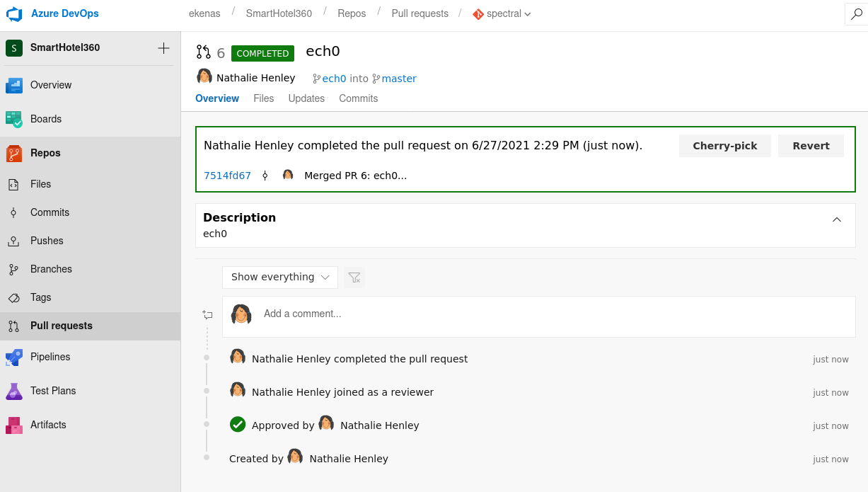Click the Cherry-pick button
This screenshot has width=868, height=492.
pyautogui.click(x=725, y=146)
